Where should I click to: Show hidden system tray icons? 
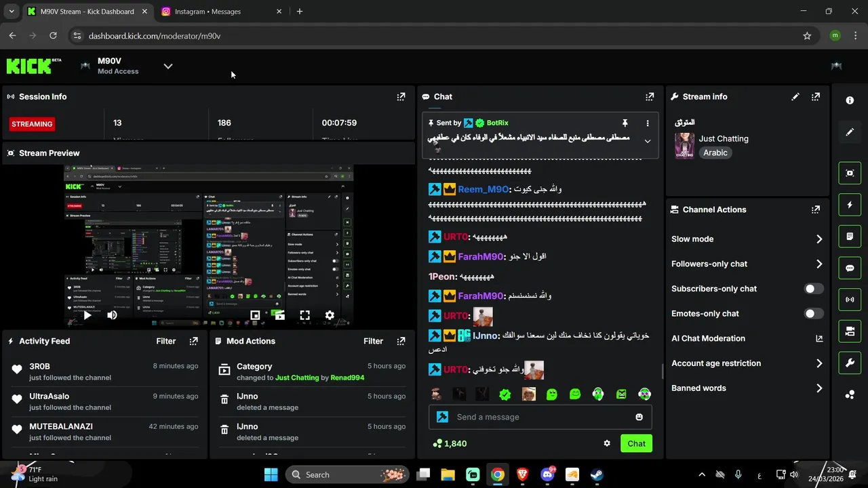pos(702,474)
